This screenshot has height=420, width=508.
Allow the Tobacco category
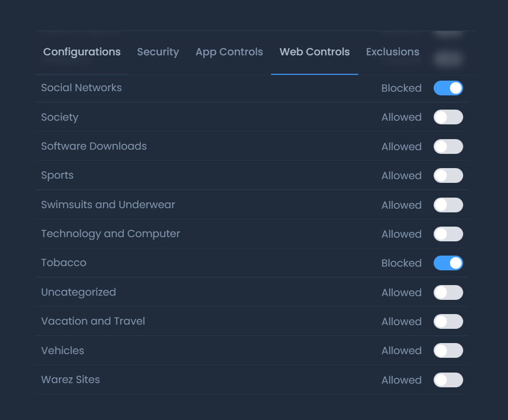click(448, 263)
